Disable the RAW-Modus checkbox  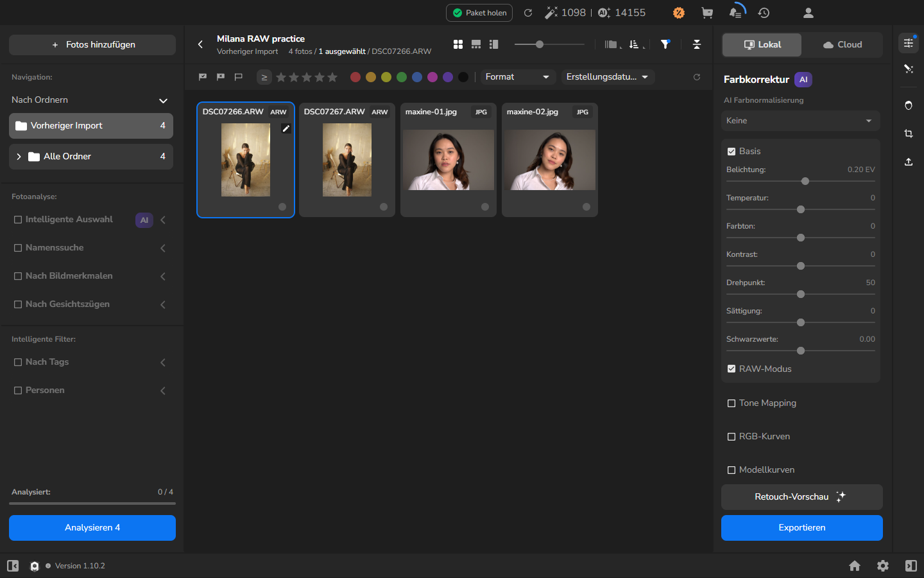[x=732, y=369]
